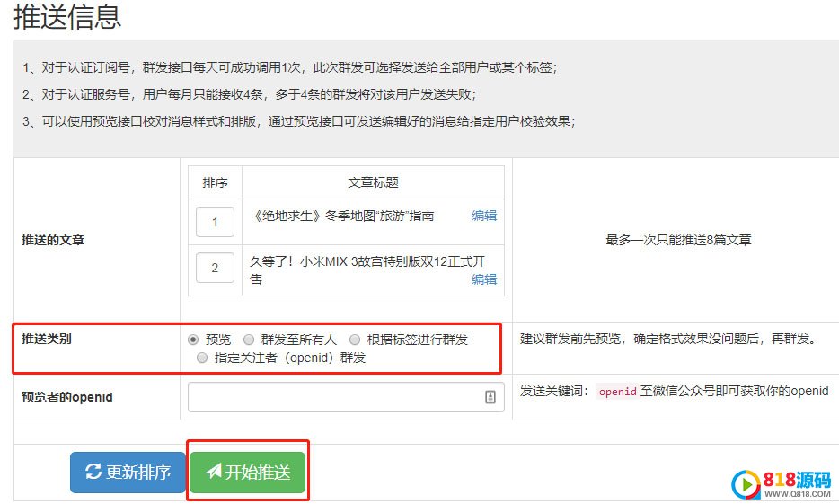Select the 群发至所有人 radio option
Viewport: 839px width, 504px height.
point(248,340)
